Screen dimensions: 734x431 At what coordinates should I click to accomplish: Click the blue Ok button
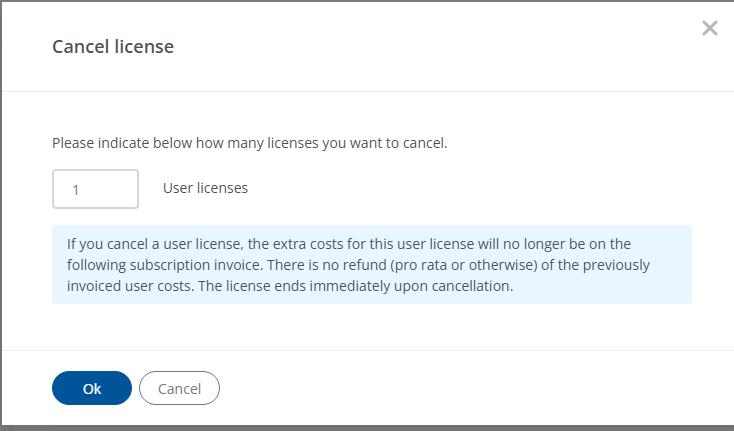pos(92,388)
